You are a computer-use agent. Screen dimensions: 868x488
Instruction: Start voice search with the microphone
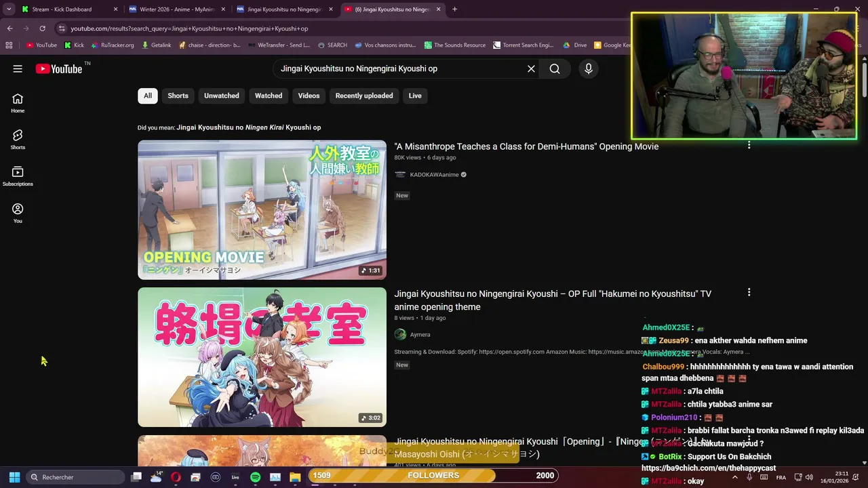pos(589,68)
